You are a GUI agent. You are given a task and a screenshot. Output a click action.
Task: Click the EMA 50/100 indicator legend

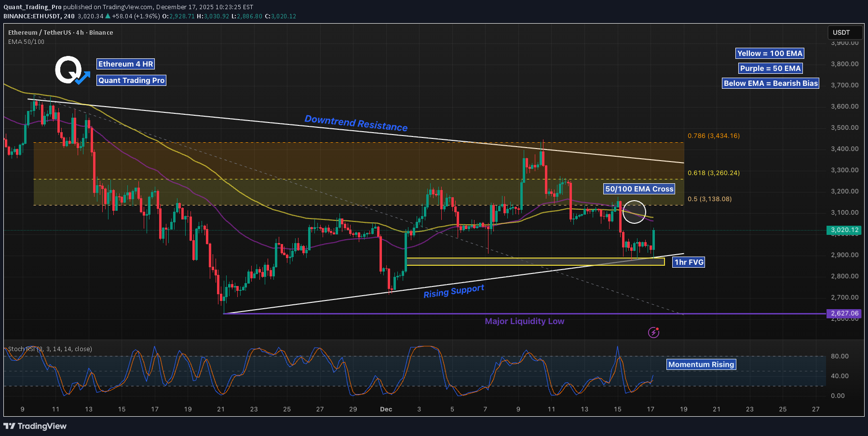pos(25,42)
